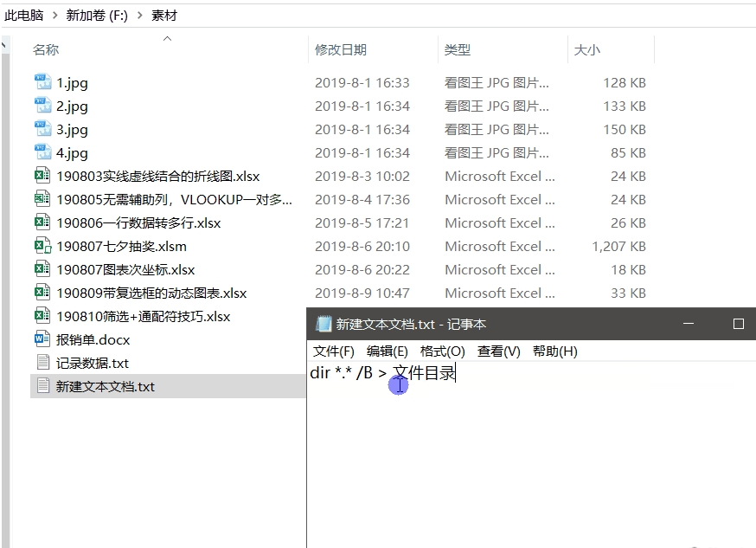Screen dimensions: 756x548
Task: Click text file icon of 新建文本文档.txt
Action: 43,386
